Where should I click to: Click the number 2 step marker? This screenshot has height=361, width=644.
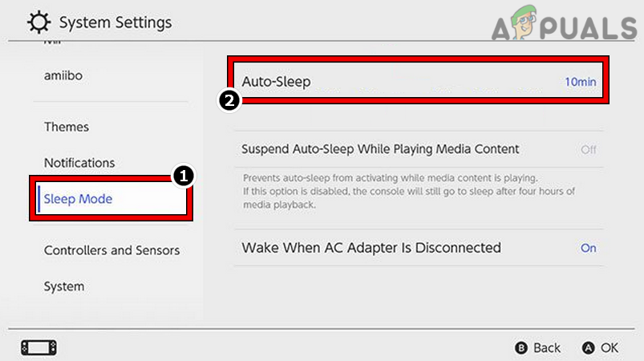click(229, 101)
